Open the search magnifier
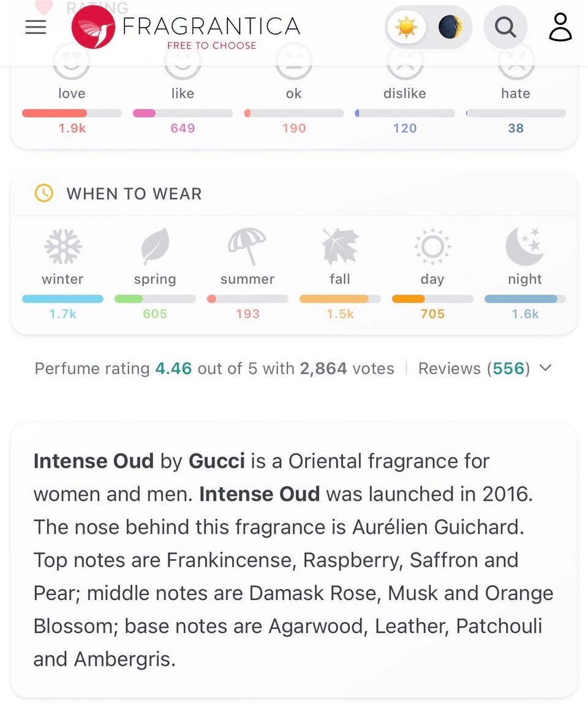 (x=505, y=27)
